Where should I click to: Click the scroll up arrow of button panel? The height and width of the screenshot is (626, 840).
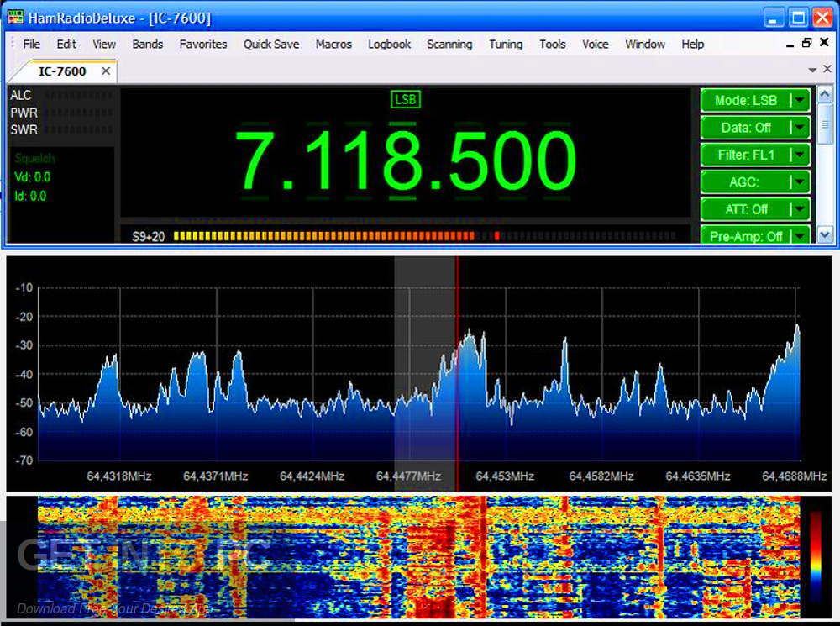click(825, 95)
